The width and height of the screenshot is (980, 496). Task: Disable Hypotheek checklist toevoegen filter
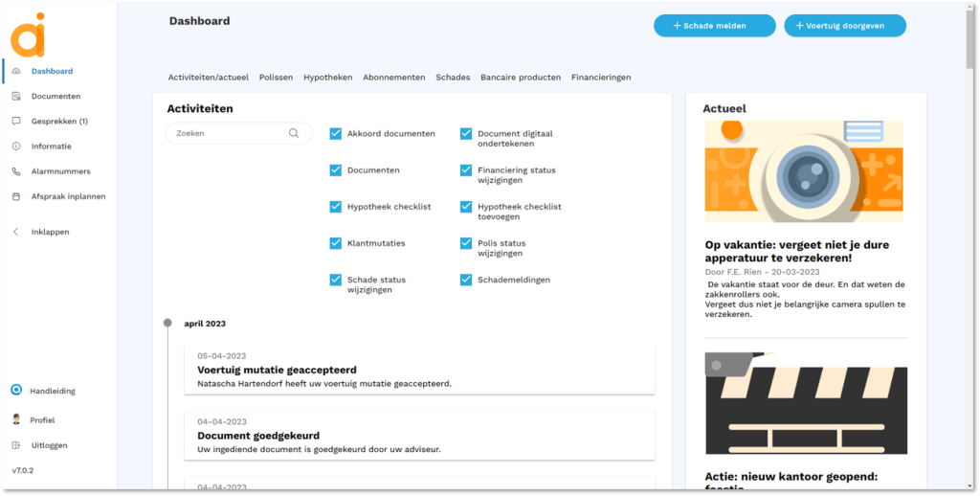coord(466,207)
